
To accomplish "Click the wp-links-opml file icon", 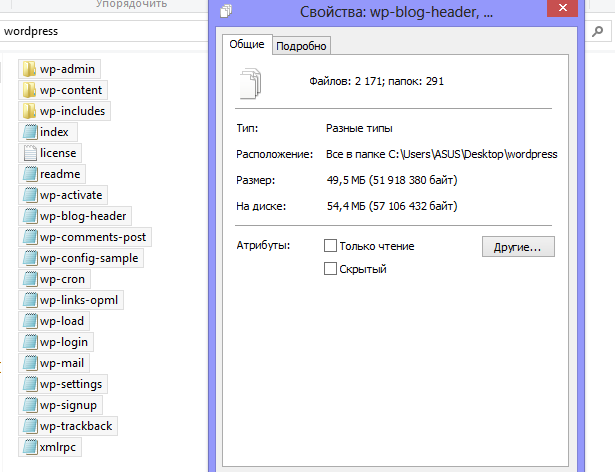I will tap(30, 300).
